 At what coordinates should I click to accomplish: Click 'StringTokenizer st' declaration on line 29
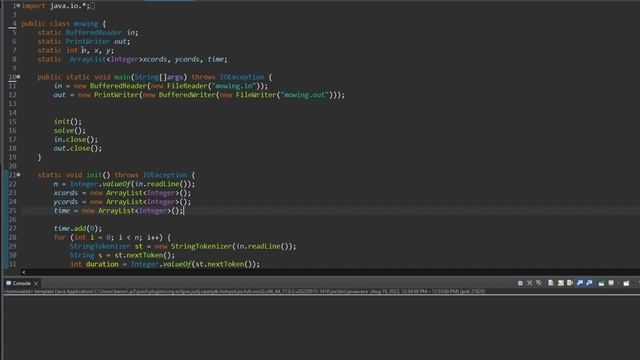(106, 247)
